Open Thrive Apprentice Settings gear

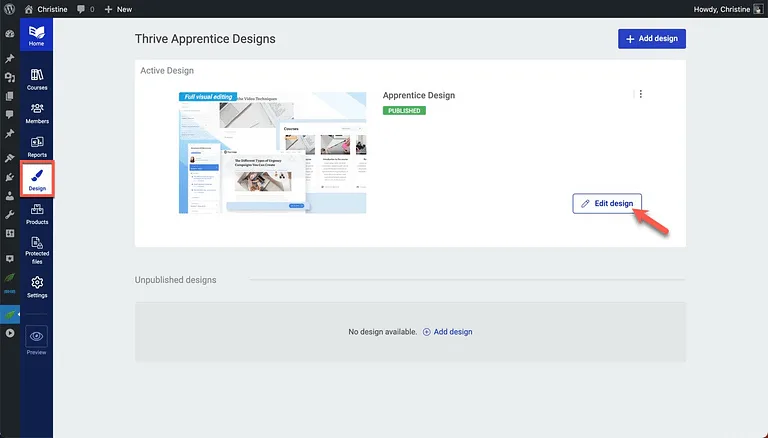(37, 287)
